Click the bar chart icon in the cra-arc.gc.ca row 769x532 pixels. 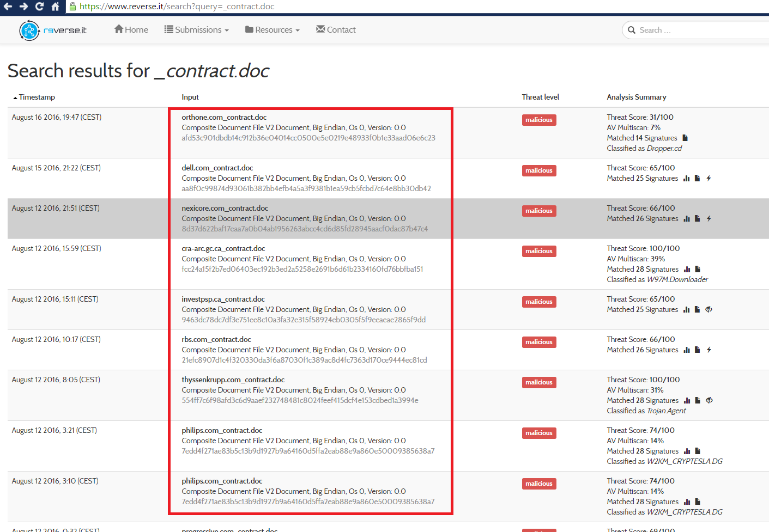(x=687, y=269)
